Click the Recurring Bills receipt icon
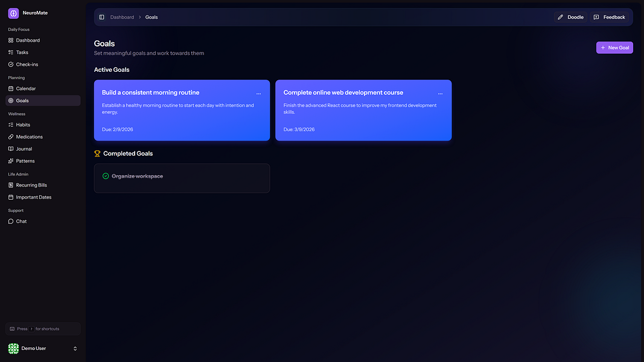Viewport: 644px width, 362px height. [x=11, y=185]
